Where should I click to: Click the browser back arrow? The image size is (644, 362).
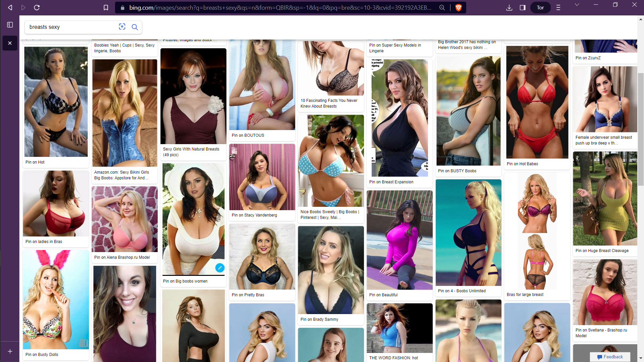tap(10, 7)
